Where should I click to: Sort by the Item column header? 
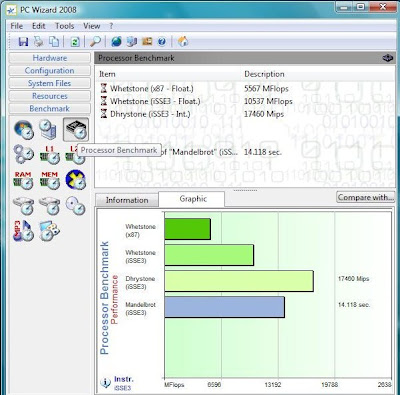click(x=107, y=74)
